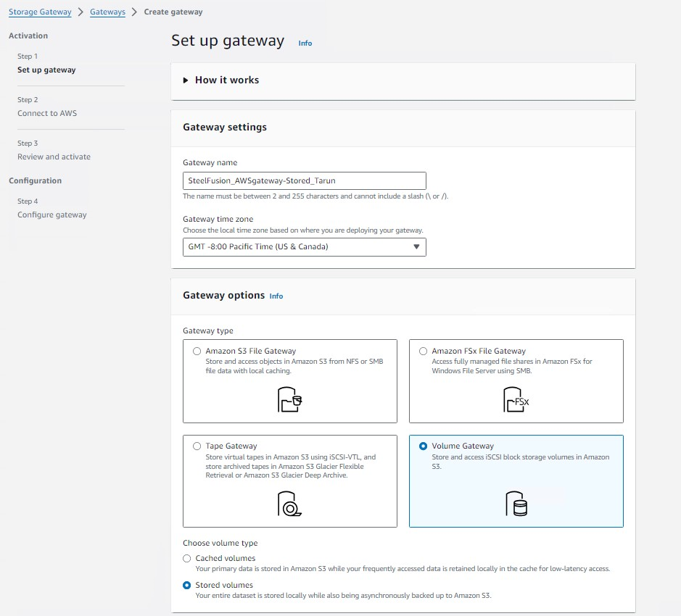
Task: Select Review and activate step in sidebar
Action: pyautogui.click(x=54, y=157)
